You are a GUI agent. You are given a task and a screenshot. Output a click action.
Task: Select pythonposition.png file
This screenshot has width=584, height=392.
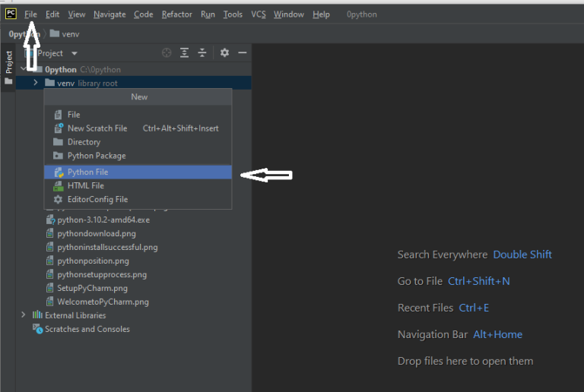tap(93, 261)
